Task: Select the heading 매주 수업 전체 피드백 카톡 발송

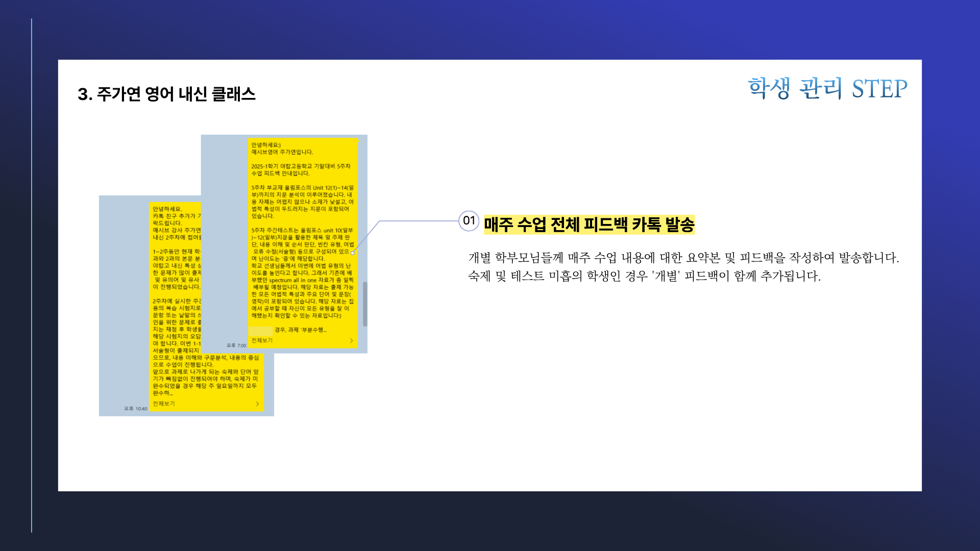Action: [x=589, y=224]
